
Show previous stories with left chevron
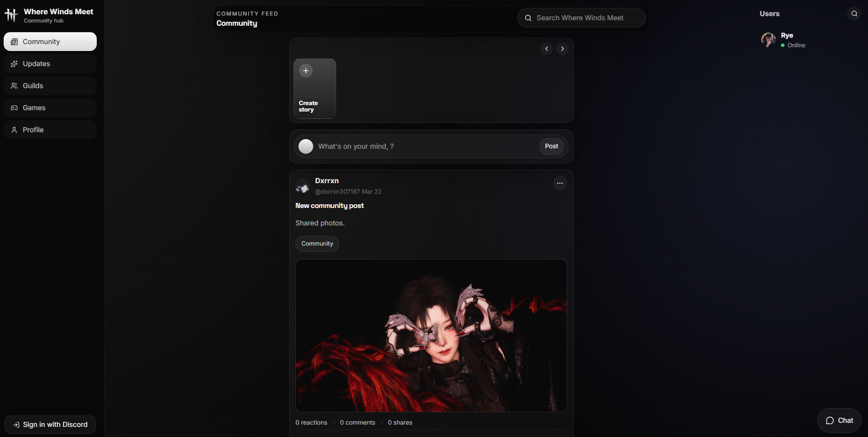point(547,49)
